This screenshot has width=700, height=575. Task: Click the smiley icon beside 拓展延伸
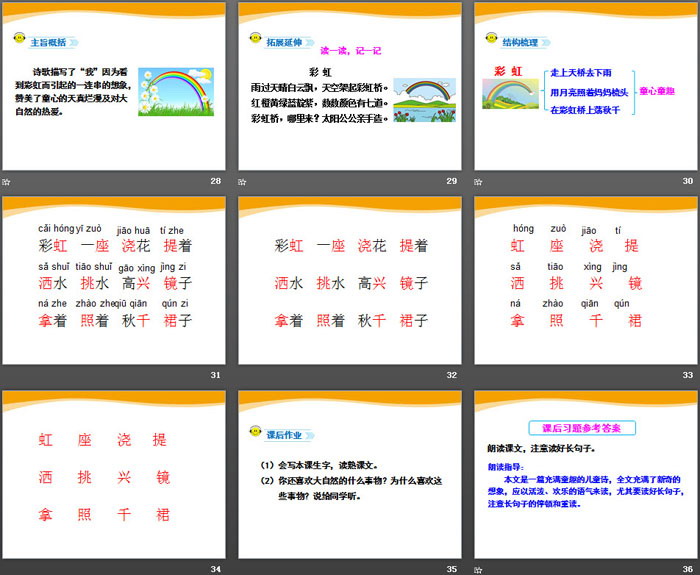[255, 38]
